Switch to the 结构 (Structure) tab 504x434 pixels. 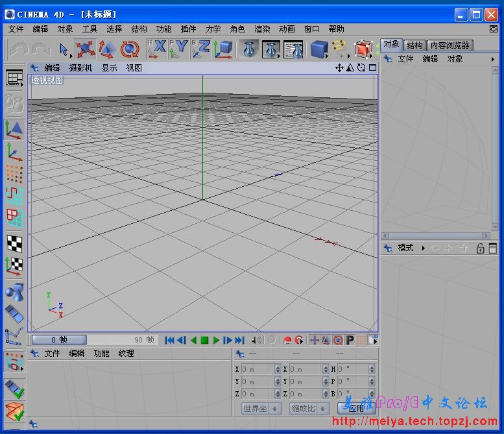click(414, 45)
